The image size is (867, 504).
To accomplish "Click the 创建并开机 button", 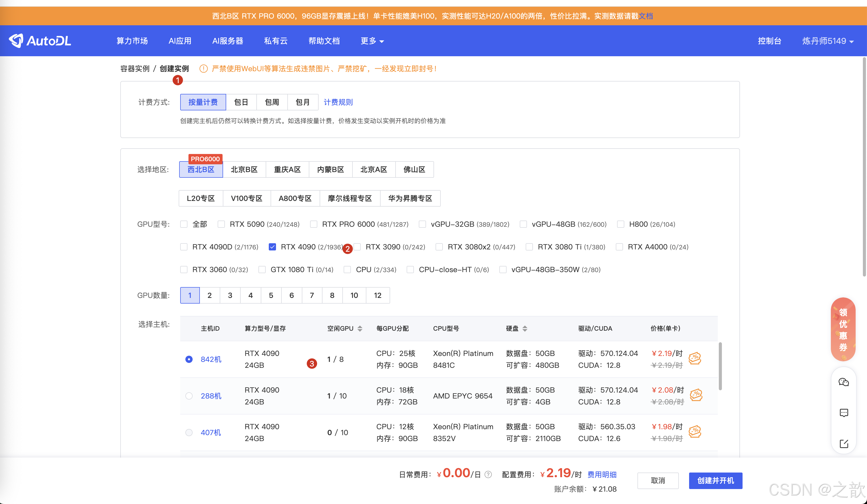I will point(715,480).
